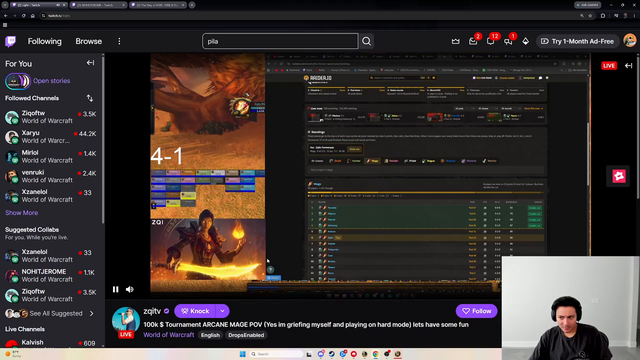Switch to first Twitch browser tab
The height and width of the screenshot is (360, 640).
[39, 5]
